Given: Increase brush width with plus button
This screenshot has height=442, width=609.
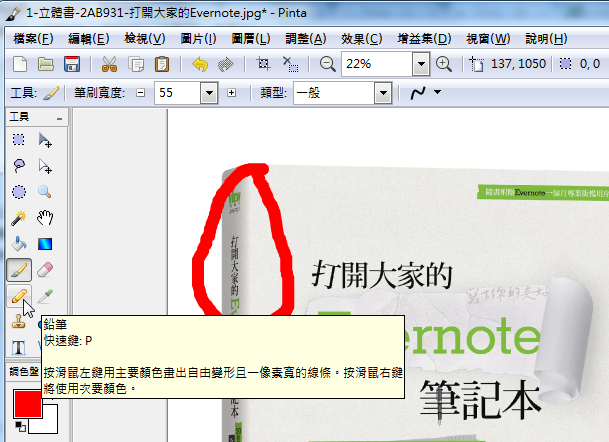Looking at the screenshot, I should click(x=232, y=93).
